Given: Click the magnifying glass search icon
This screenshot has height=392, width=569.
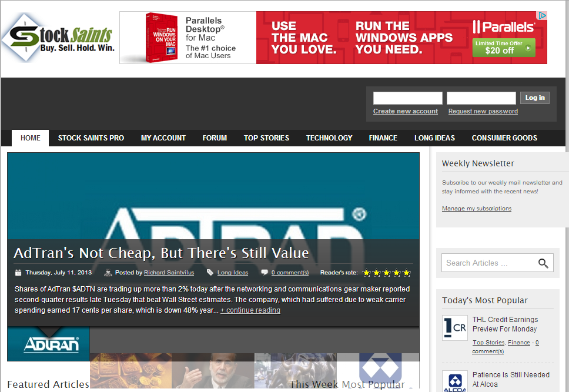Looking at the screenshot, I should coord(543,263).
